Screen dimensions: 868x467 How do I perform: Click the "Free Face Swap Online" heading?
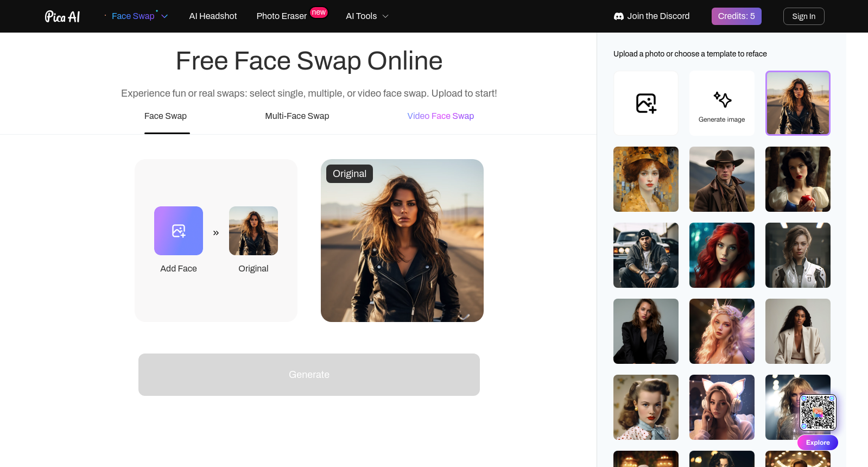(x=309, y=61)
